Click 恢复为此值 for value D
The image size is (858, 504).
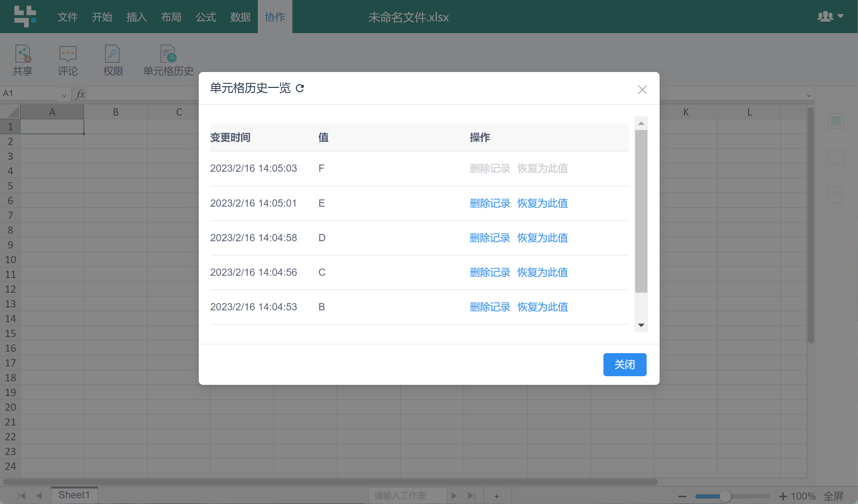click(543, 238)
